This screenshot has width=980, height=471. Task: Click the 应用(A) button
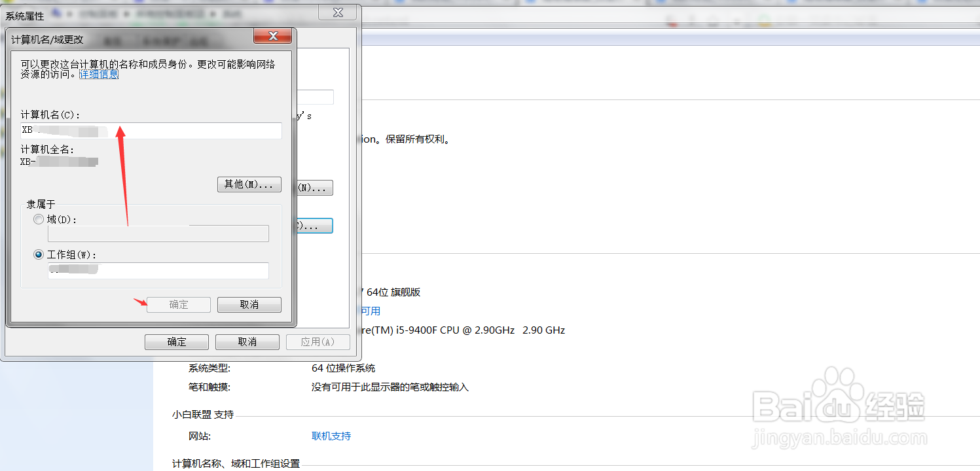coord(318,341)
